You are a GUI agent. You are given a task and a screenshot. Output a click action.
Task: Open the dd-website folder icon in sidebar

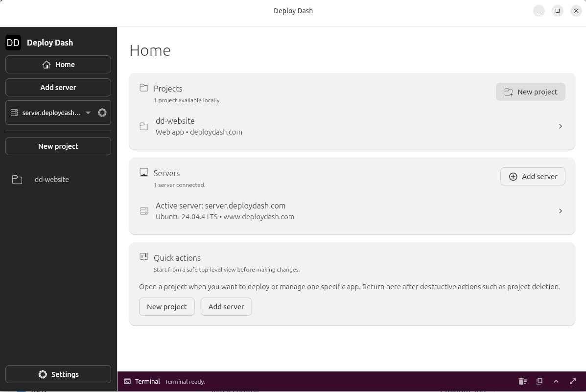tap(17, 179)
